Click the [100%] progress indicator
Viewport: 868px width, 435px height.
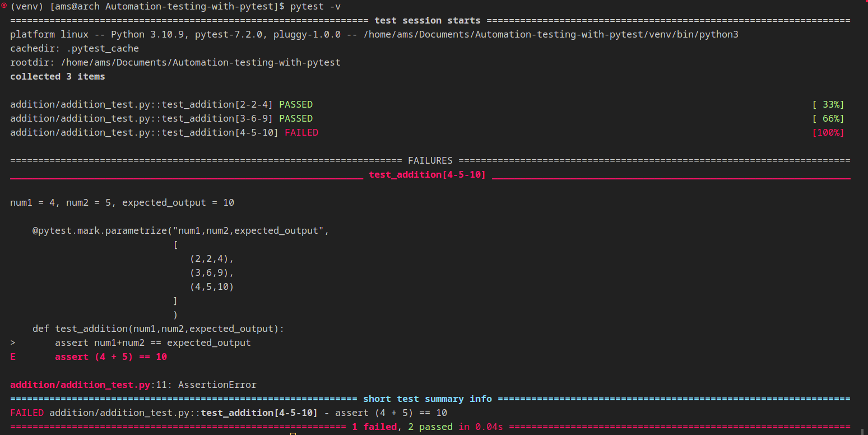pos(828,132)
